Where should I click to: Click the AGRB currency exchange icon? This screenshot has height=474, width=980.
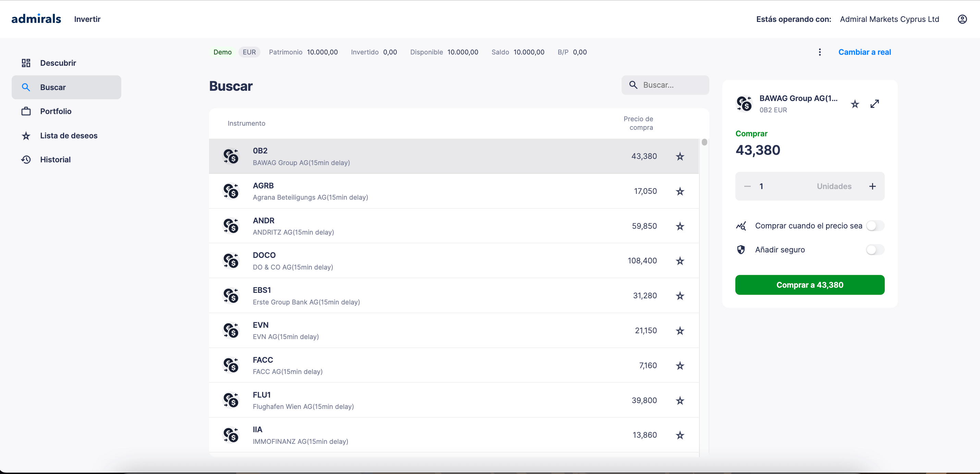pyautogui.click(x=231, y=191)
